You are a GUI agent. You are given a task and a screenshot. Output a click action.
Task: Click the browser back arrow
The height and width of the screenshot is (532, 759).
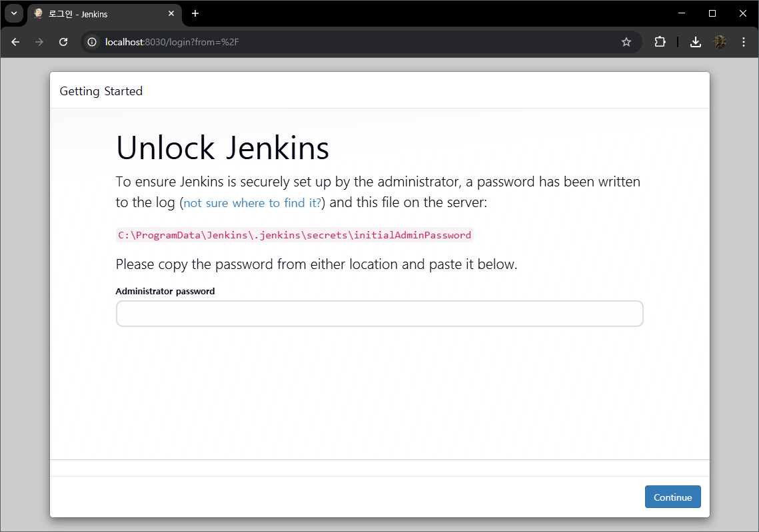click(x=15, y=42)
